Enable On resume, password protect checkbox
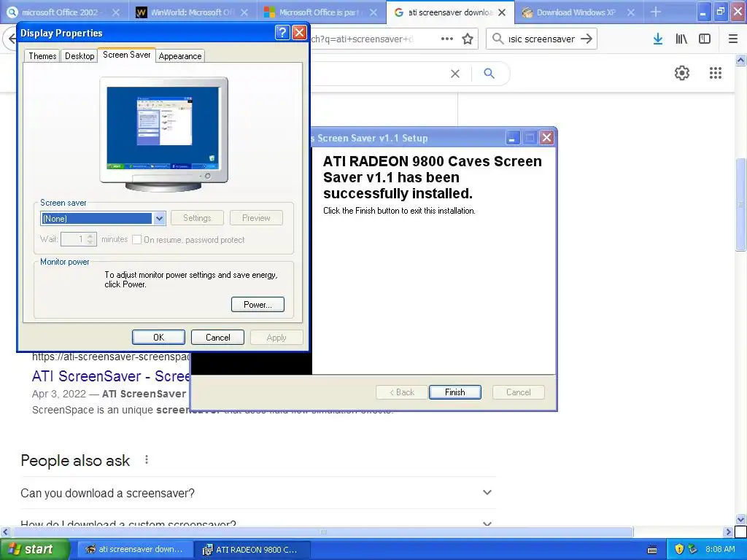The image size is (747, 560). tap(137, 239)
